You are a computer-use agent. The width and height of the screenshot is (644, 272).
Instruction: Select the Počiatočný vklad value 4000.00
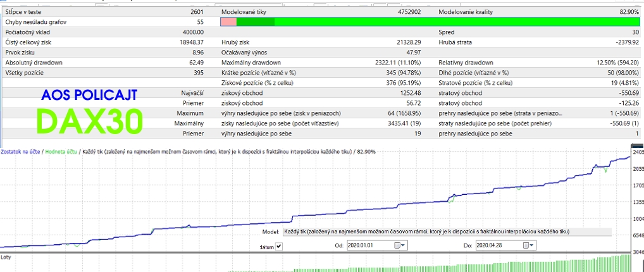tap(193, 32)
